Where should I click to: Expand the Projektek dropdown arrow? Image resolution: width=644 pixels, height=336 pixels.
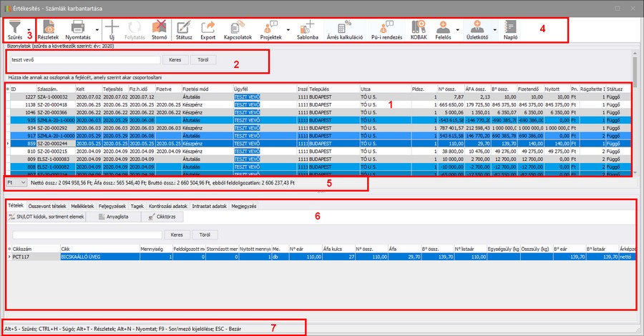pyautogui.click(x=288, y=30)
